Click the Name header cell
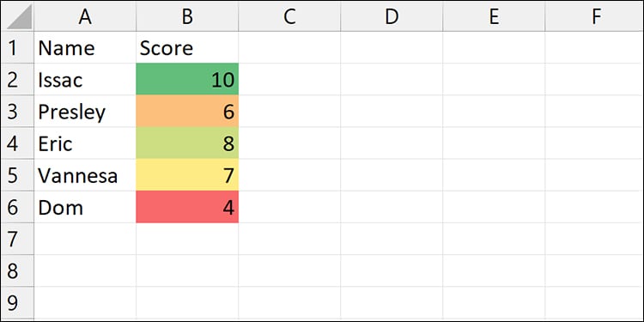The height and width of the screenshot is (322, 644). point(85,47)
